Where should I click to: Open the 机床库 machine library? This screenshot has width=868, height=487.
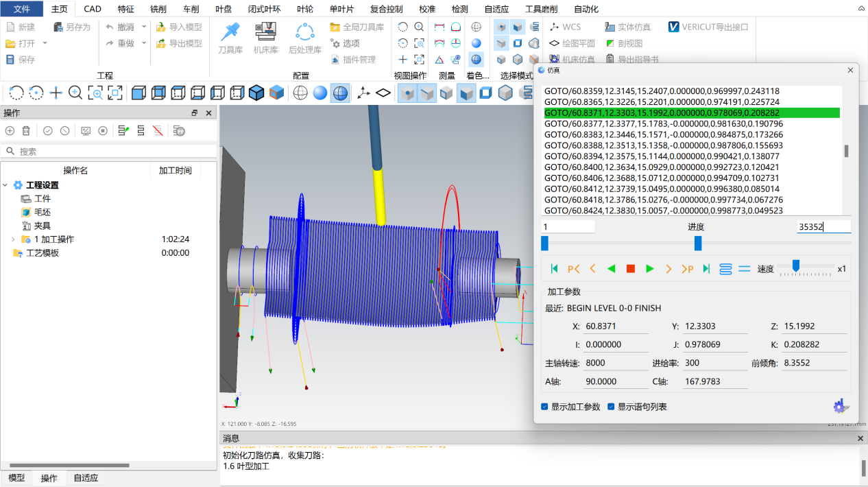(x=265, y=37)
